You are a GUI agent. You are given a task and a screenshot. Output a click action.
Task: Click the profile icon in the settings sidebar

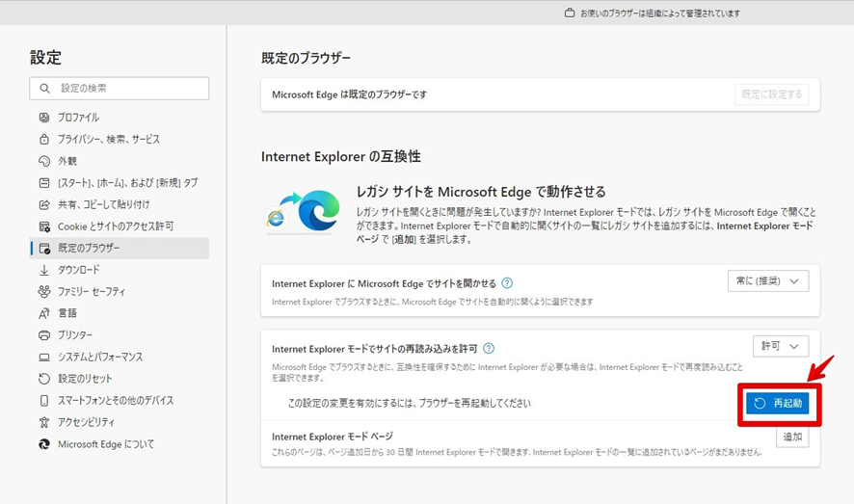44,117
